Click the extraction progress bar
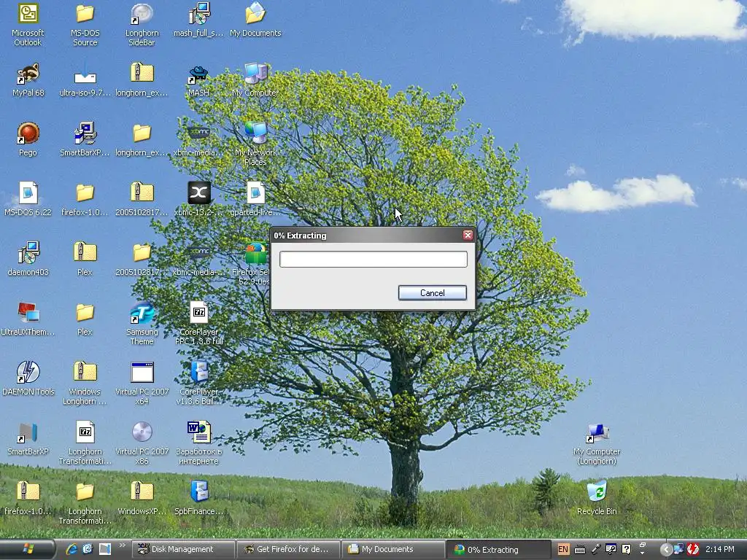The height and width of the screenshot is (560, 747). click(373, 259)
